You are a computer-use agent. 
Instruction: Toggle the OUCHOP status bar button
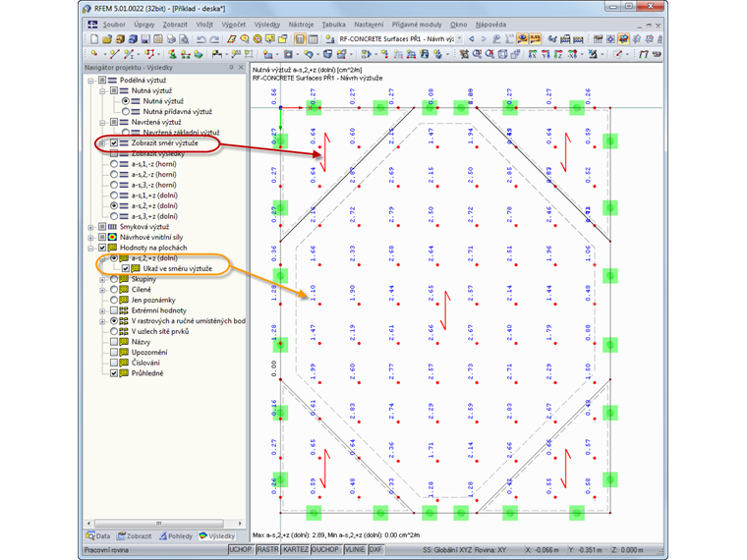(325, 549)
